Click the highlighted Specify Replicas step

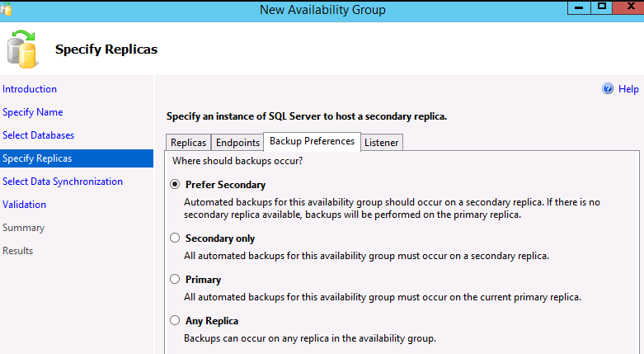(37, 158)
